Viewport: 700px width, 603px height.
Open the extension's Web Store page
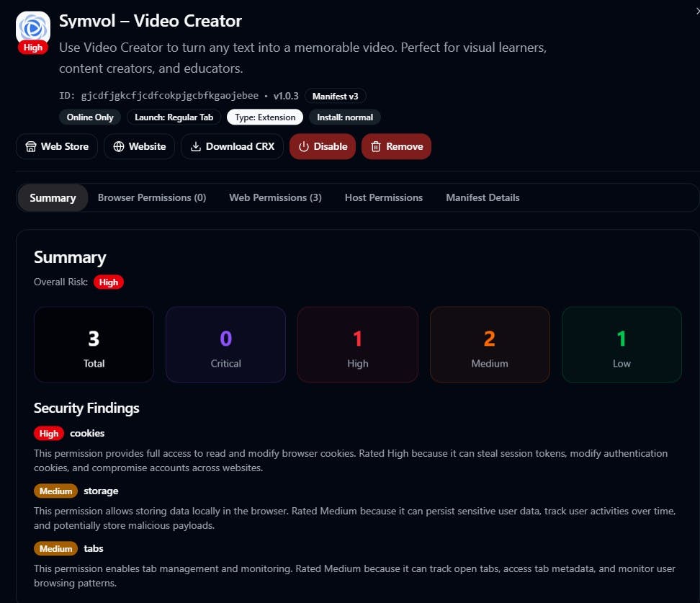click(57, 146)
